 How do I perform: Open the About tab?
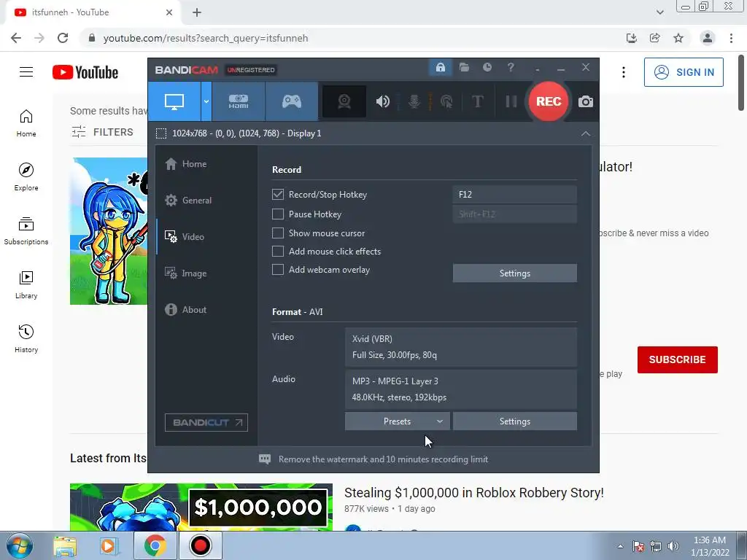pyautogui.click(x=186, y=309)
